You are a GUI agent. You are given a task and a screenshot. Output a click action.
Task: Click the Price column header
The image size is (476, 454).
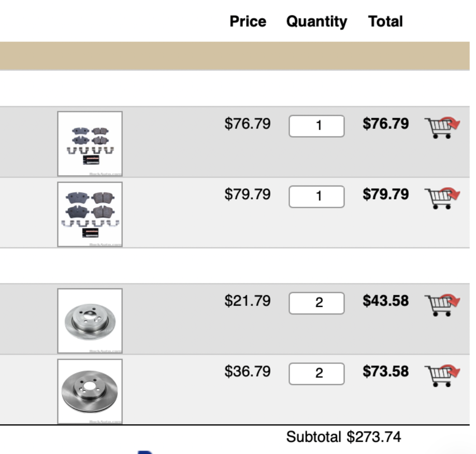pos(248,21)
